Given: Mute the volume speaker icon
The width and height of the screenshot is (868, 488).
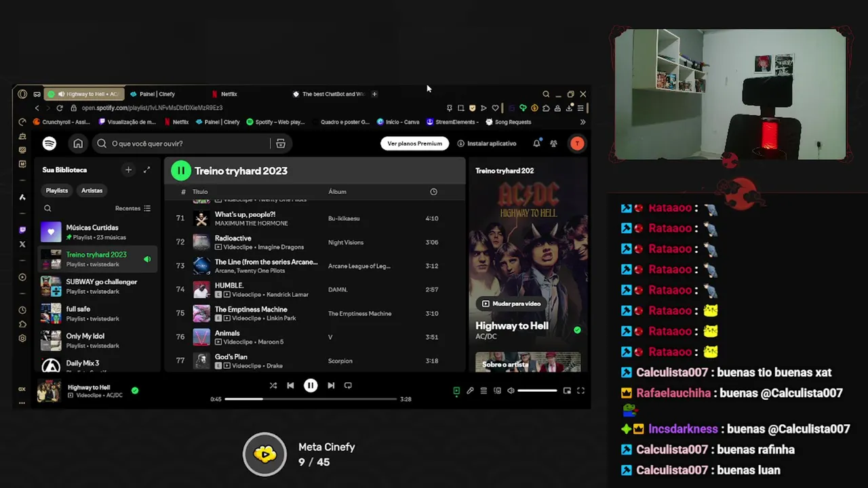Looking at the screenshot, I should [x=511, y=391].
